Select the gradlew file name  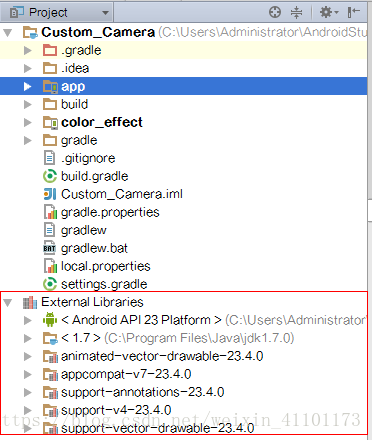click(84, 231)
